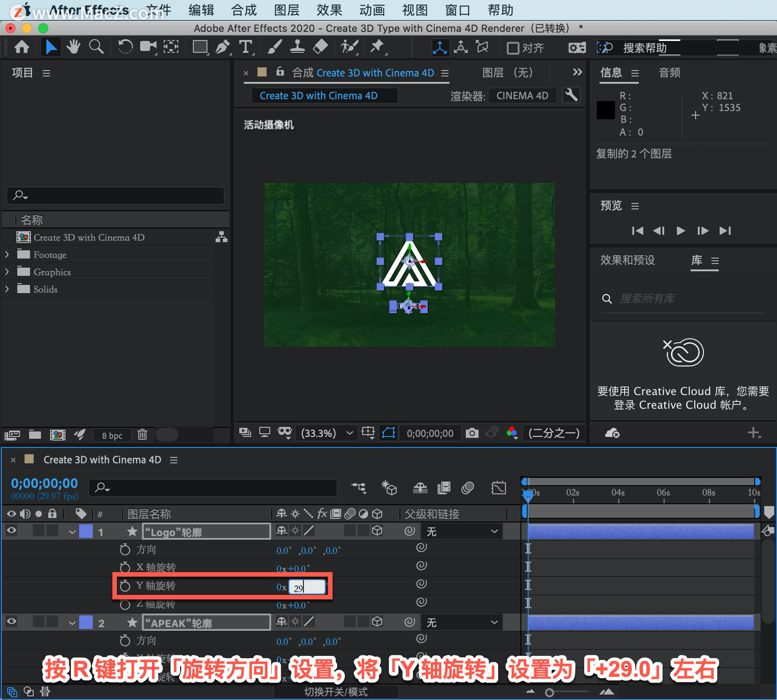This screenshot has width=777, height=700.
Task: Select the Hand tool
Action: point(73,47)
